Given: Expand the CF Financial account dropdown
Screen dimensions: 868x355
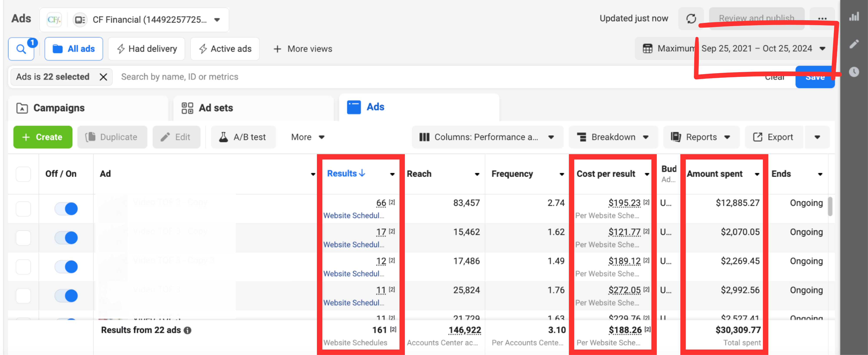Looking at the screenshot, I should pyautogui.click(x=217, y=20).
